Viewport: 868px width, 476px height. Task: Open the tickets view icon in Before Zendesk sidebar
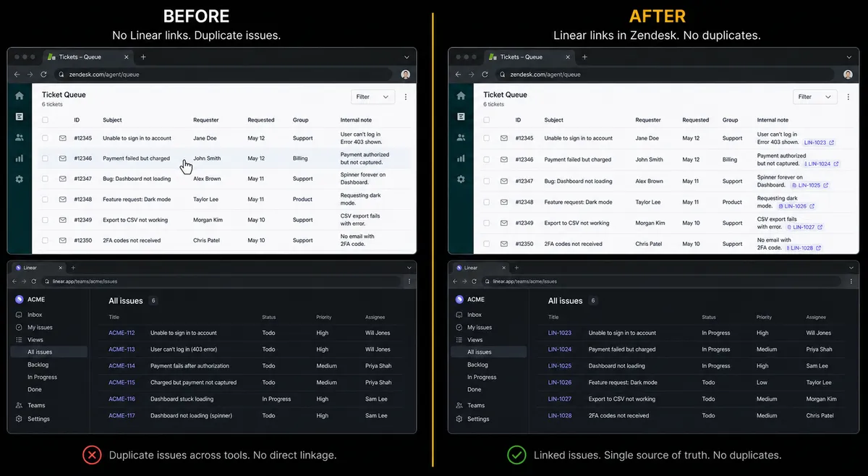(20, 116)
